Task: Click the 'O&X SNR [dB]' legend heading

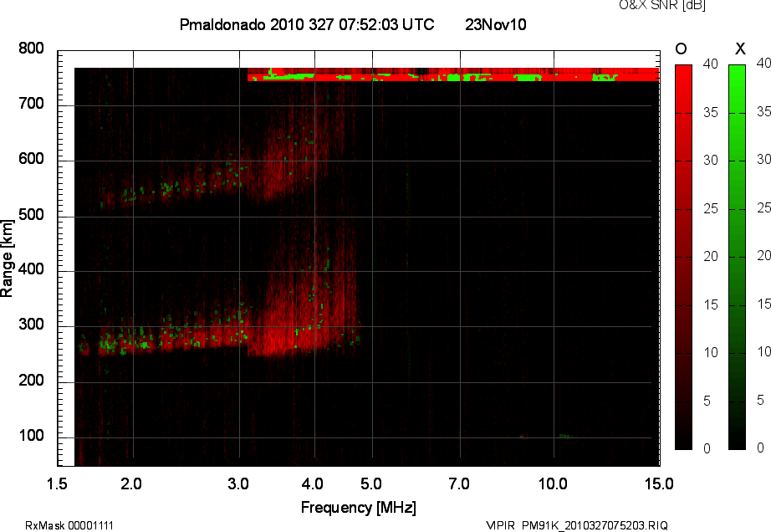Action: pyautogui.click(x=661, y=5)
